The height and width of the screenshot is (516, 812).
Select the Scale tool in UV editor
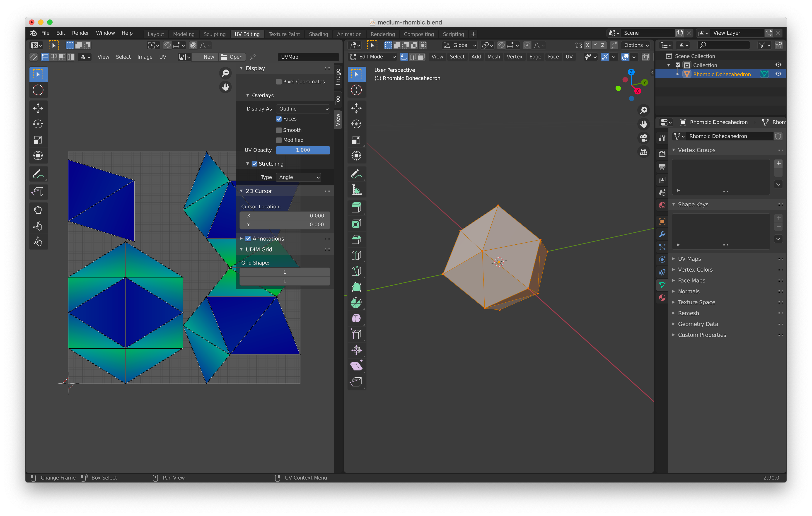[x=38, y=140]
